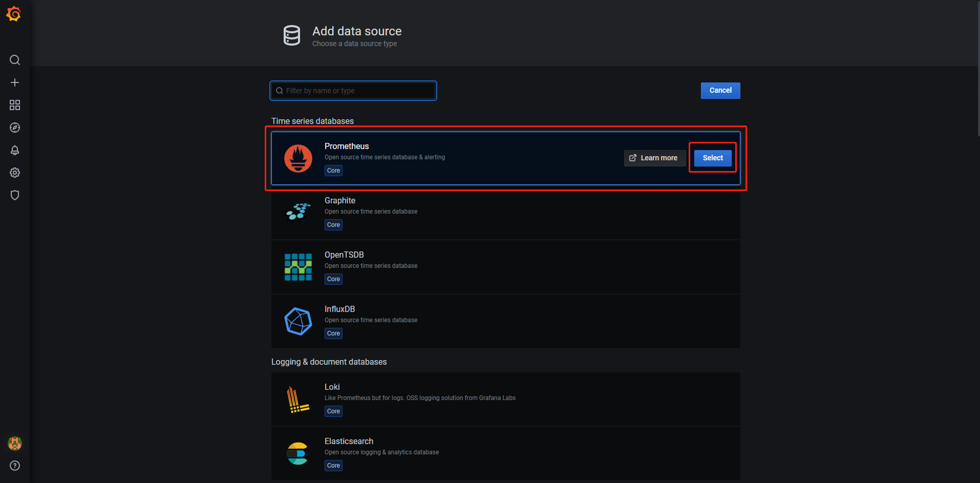Open the Alerting bell icon
The width and height of the screenshot is (980, 483).
15,150
